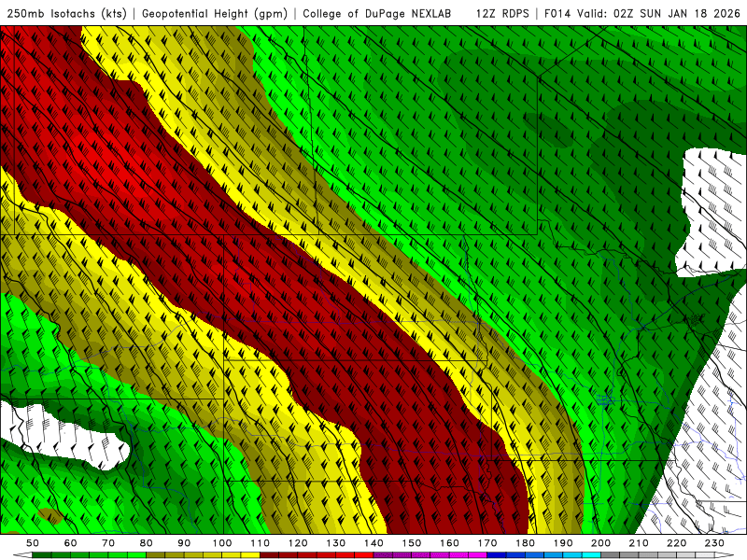Select the dark navy blue legend swatch

coord(497,555)
